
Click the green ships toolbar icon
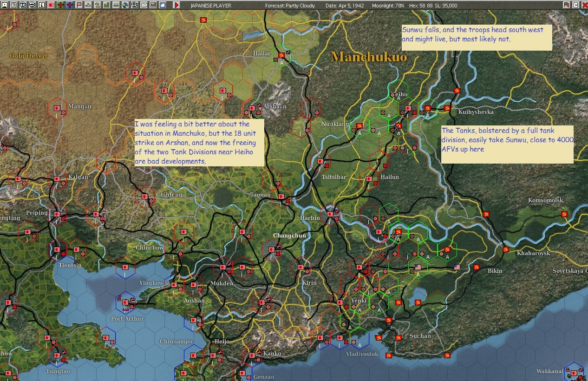coord(116,5)
